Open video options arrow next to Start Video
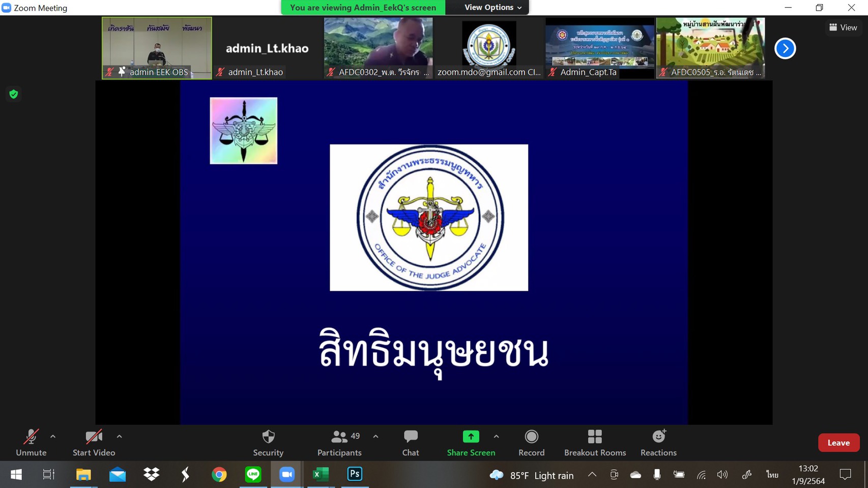 [119, 436]
